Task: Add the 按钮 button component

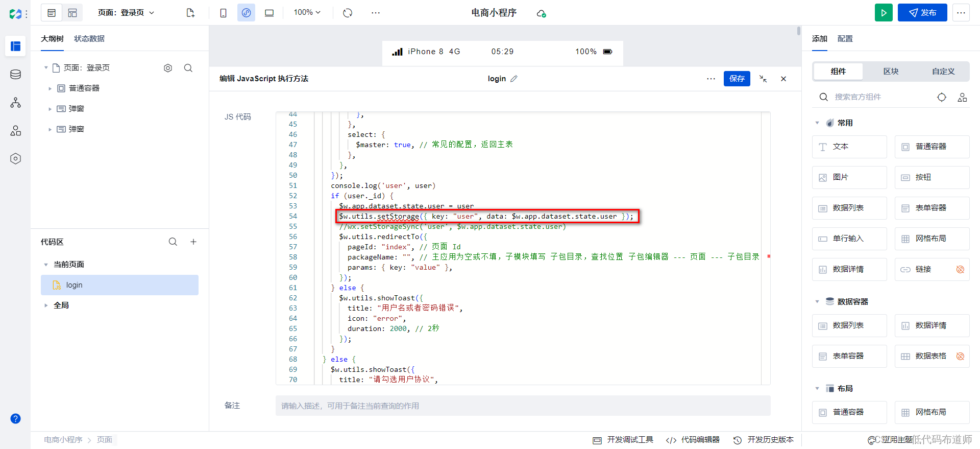Action: tap(932, 178)
